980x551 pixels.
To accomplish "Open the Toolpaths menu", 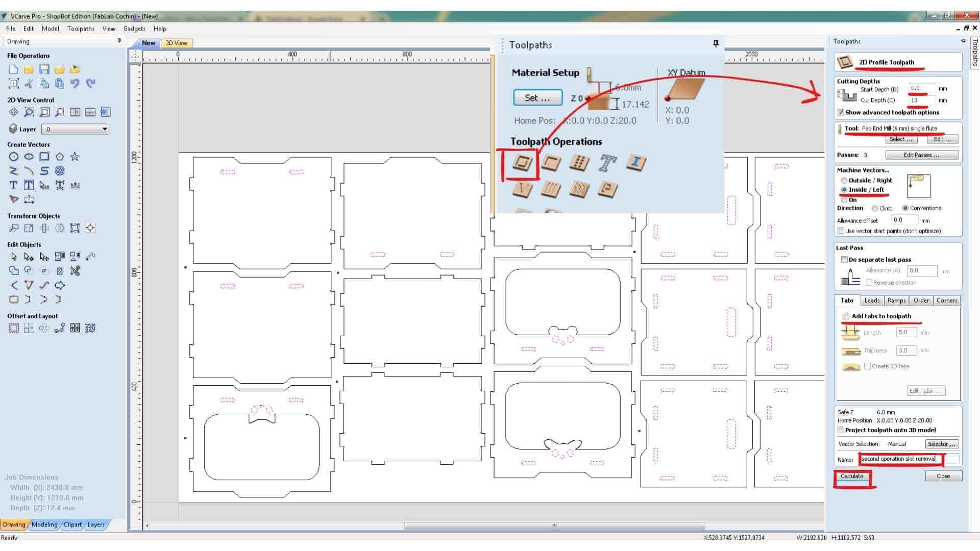I will click(x=81, y=29).
